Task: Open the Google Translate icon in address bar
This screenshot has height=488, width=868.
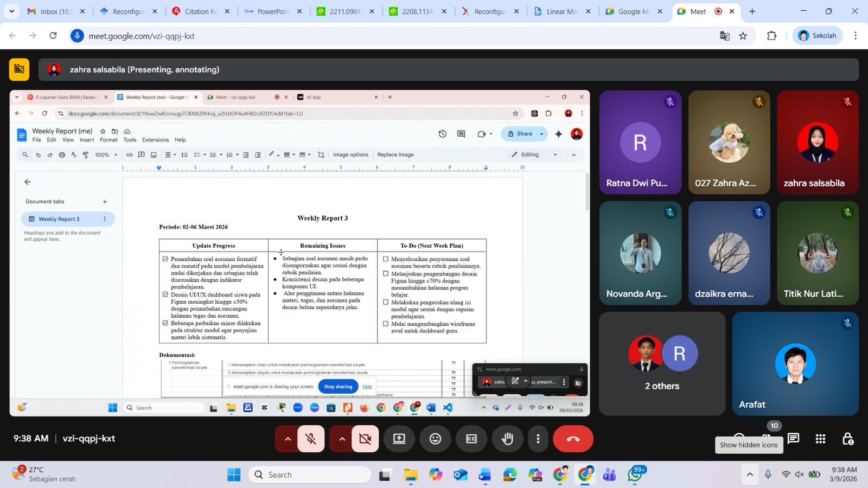Action: [725, 36]
